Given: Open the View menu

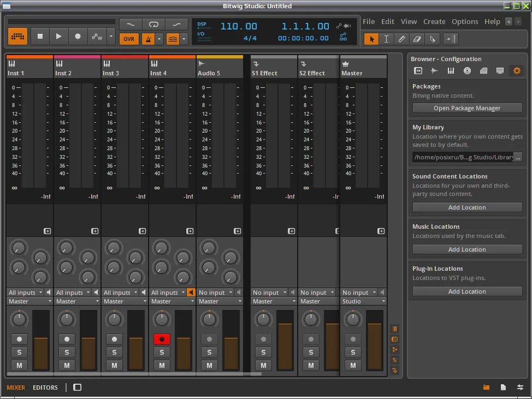Looking at the screenshot, I should pos(409,21).
